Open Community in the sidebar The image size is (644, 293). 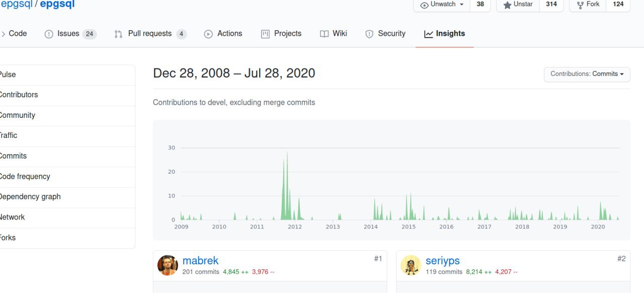(67, 115)
